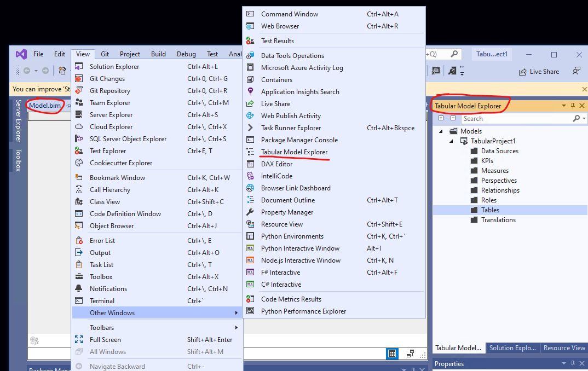Click the Live Share toolbar icon
Image resolution: width=588 pixels, height=371 pixels.
pos(522,72)
